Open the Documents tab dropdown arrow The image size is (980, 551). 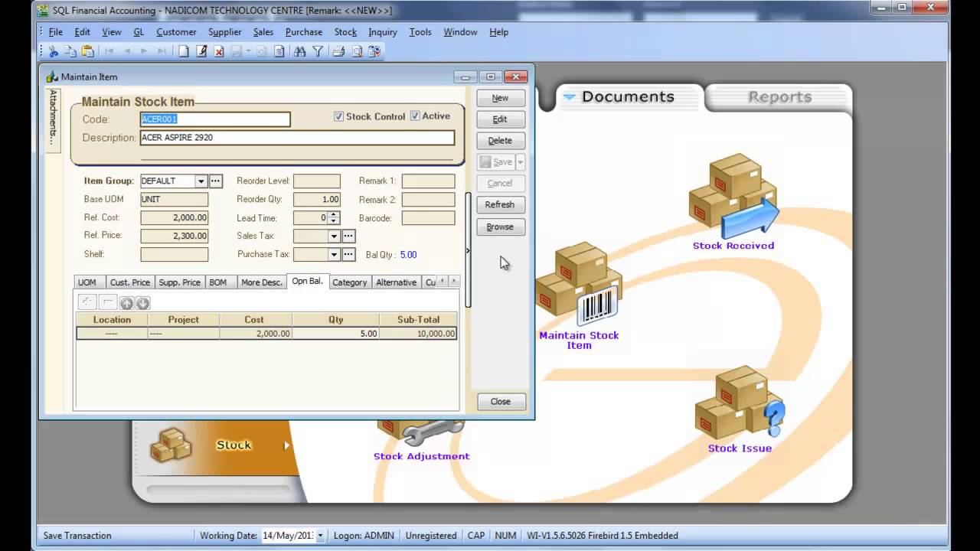coord(569,97)
